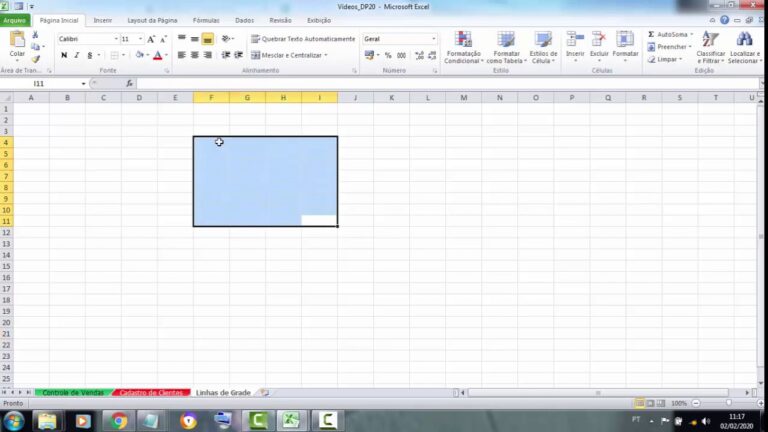
Task: Apply thousands separator 000 icon
Action: (402, 55)
